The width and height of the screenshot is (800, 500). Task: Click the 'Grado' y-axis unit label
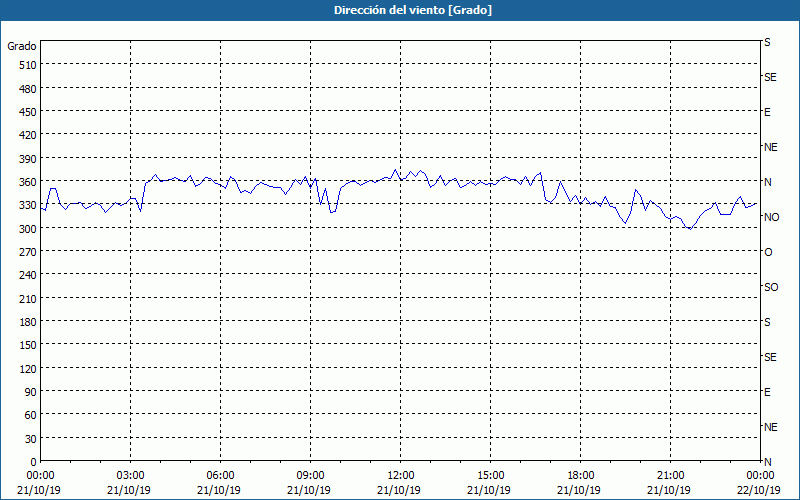click(22, 46)
